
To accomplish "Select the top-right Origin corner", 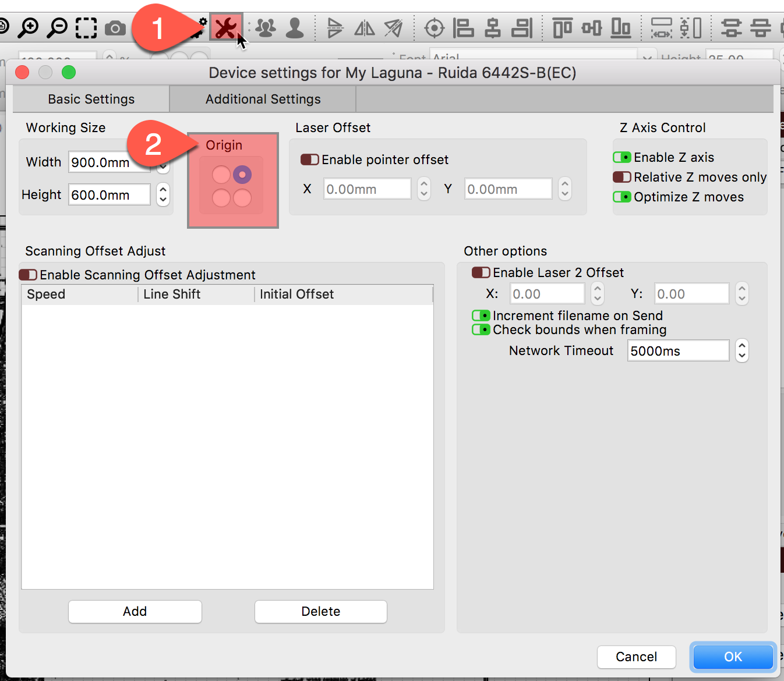I will pos(242,175).
